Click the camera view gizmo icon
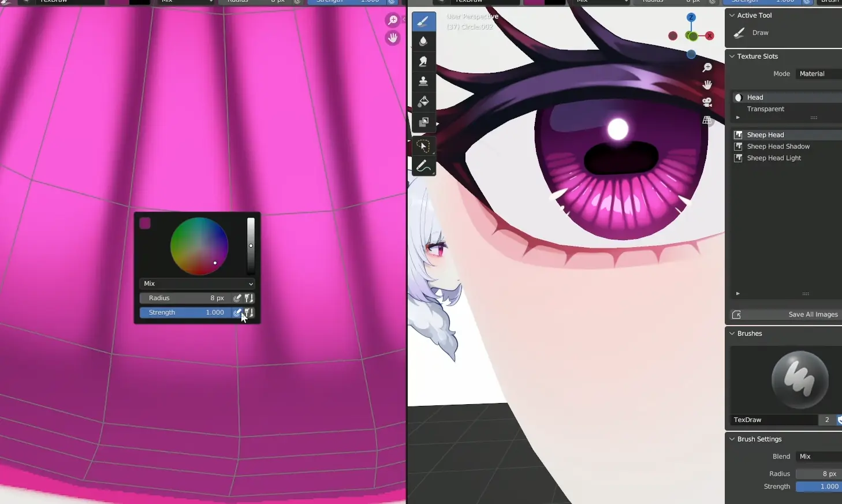This screenshot has width=842, height=504. tap(707, 102)
